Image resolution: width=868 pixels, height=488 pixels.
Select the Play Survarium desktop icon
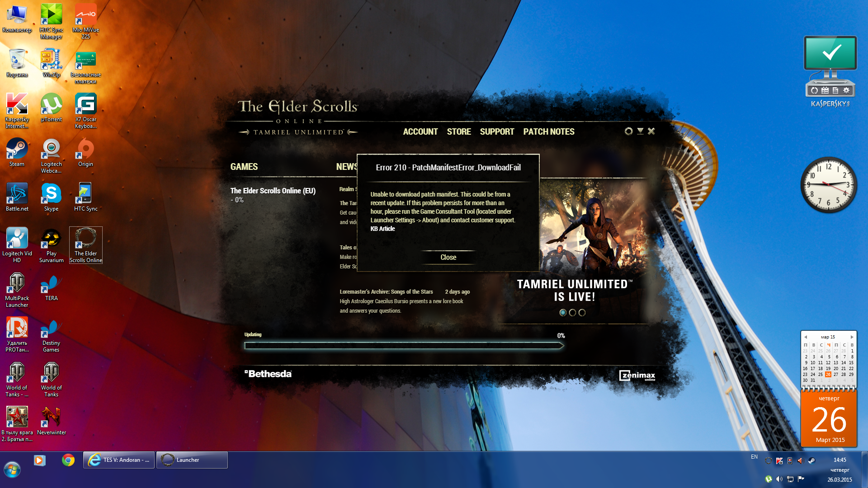click(52, 245)
